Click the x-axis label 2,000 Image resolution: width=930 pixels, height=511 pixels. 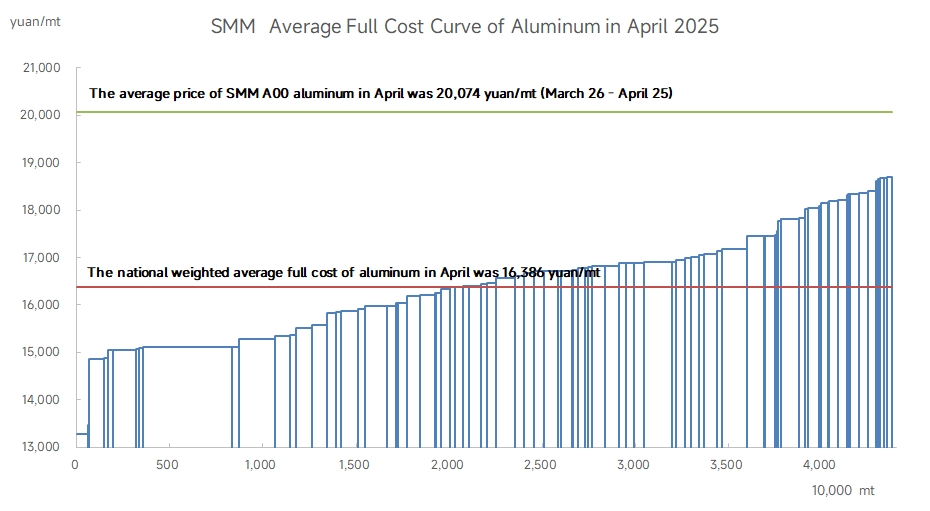(x=447, y=465)
